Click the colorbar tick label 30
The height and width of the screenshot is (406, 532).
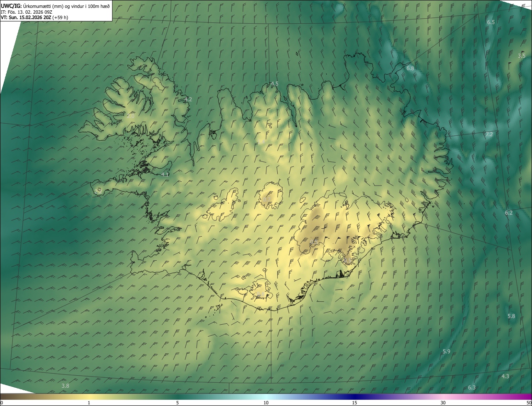[x=443, y=403]
